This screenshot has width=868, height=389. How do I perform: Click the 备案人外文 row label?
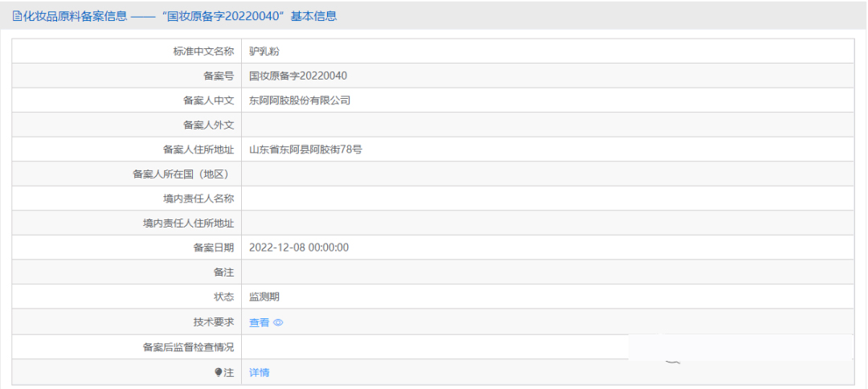[208, 125]
